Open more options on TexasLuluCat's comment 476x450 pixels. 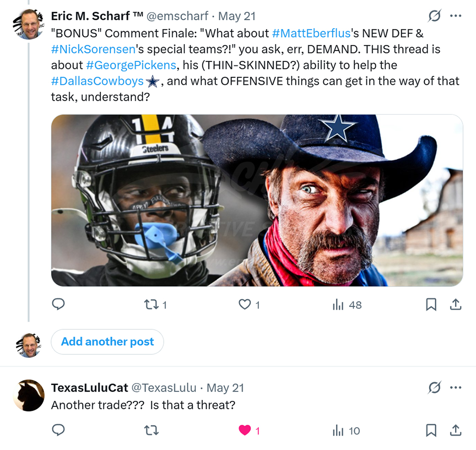[x=455, y=387]
